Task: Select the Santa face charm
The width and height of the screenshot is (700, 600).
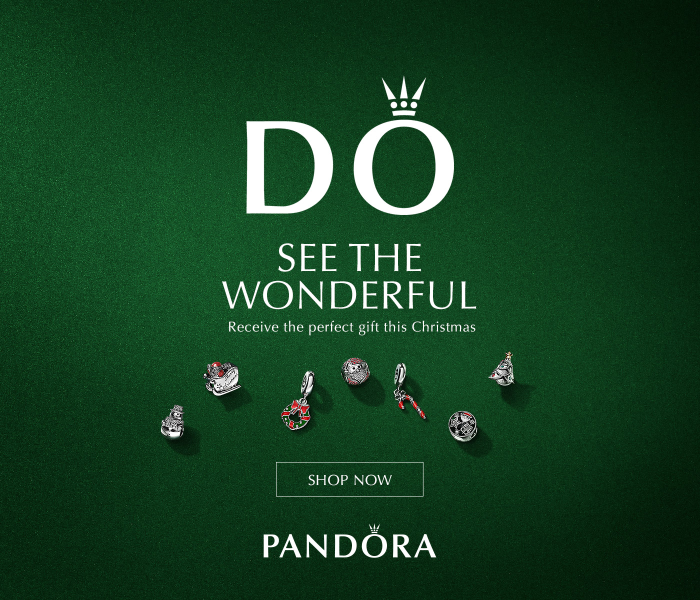Action: (356, 373)
